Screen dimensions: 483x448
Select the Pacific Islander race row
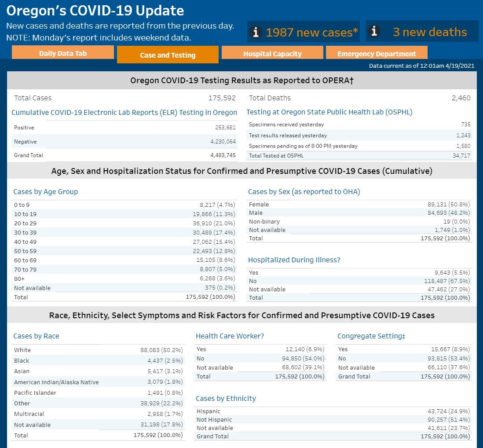(98, 393)
